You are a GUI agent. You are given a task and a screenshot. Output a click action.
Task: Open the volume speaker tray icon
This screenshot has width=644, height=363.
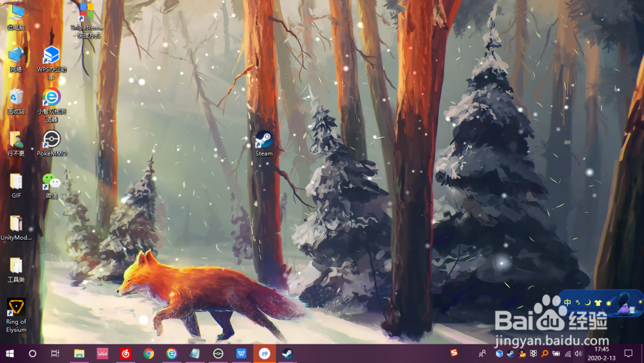pos(579,353)
